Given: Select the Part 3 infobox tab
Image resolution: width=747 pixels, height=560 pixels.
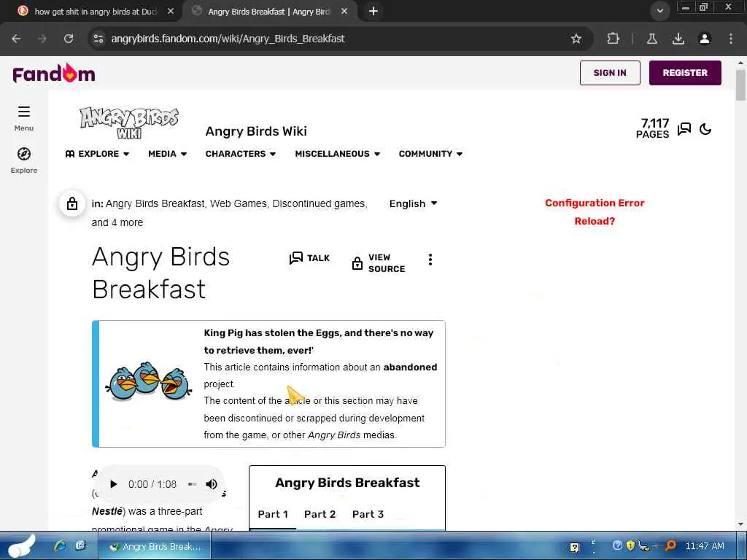Looking at the screenshot, I should (368, 514).
